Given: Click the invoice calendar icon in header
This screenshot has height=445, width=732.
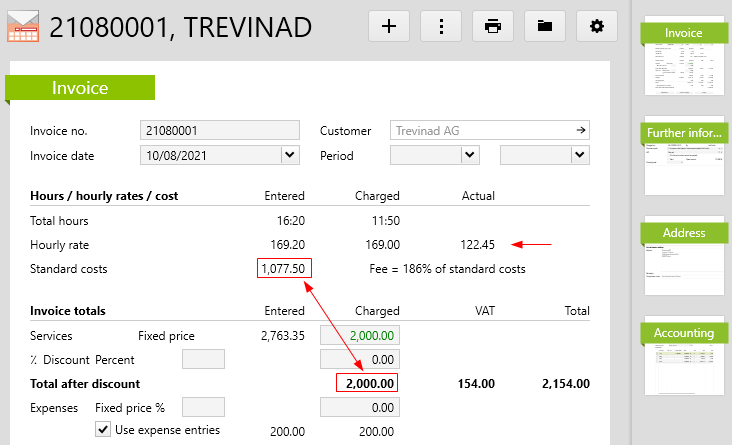Looking at the screenshot, I should click(x=23, y=26).
